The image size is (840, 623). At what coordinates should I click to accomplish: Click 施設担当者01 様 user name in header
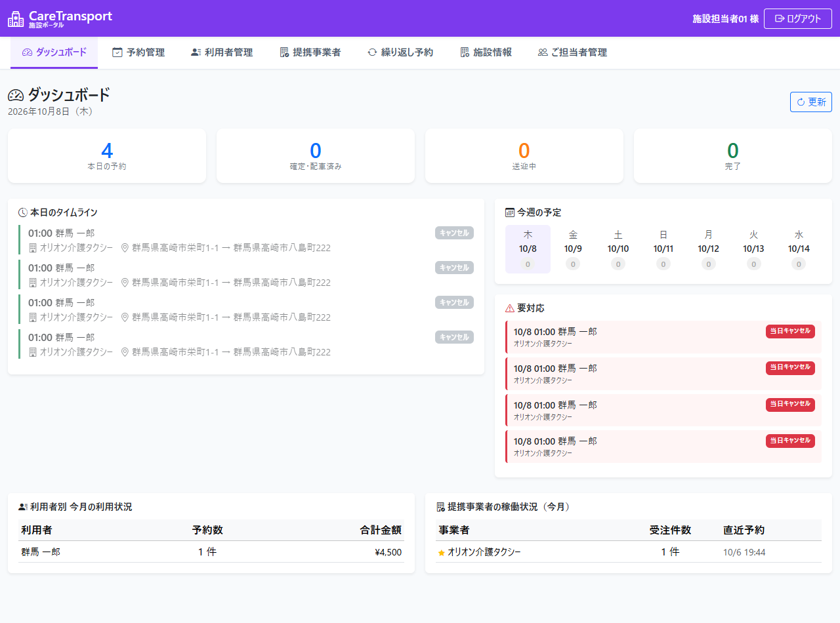tap(725, 18)
